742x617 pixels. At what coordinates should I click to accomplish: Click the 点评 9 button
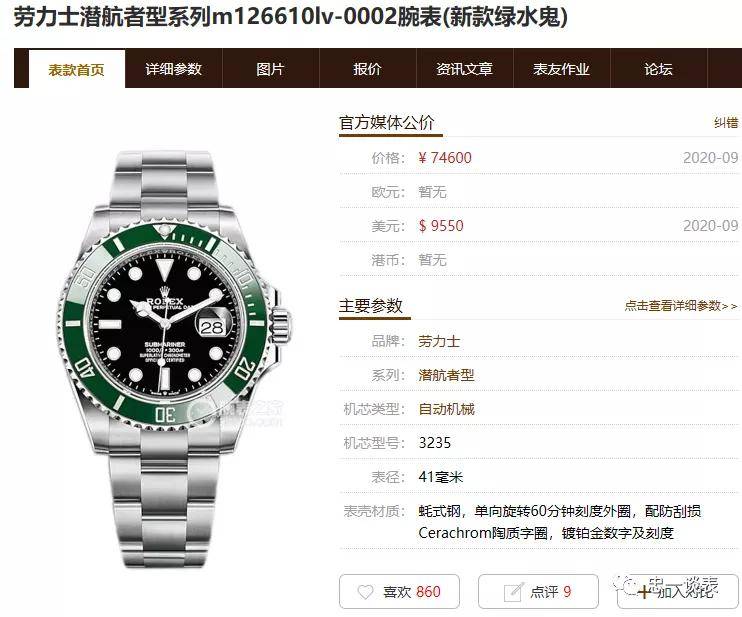tap(539, 591)
